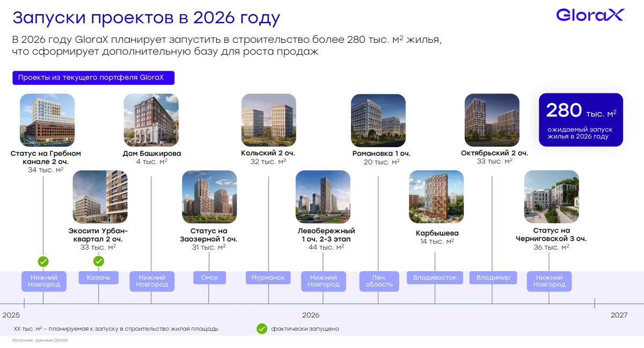Select Нижний Новгород marker under Левобережный

coord(324,281)
